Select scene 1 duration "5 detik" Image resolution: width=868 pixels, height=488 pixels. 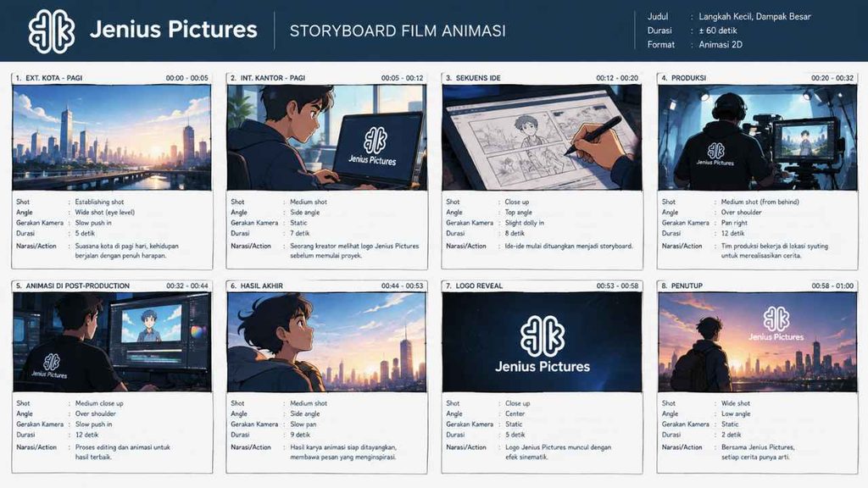pyautogui.click(x=86, y=233)
